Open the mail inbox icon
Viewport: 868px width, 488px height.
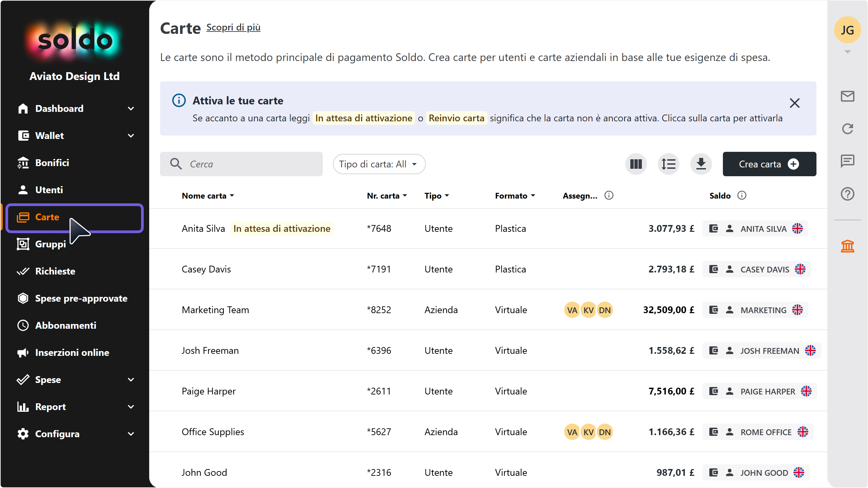pyautogui.click(x=847, y=96)
